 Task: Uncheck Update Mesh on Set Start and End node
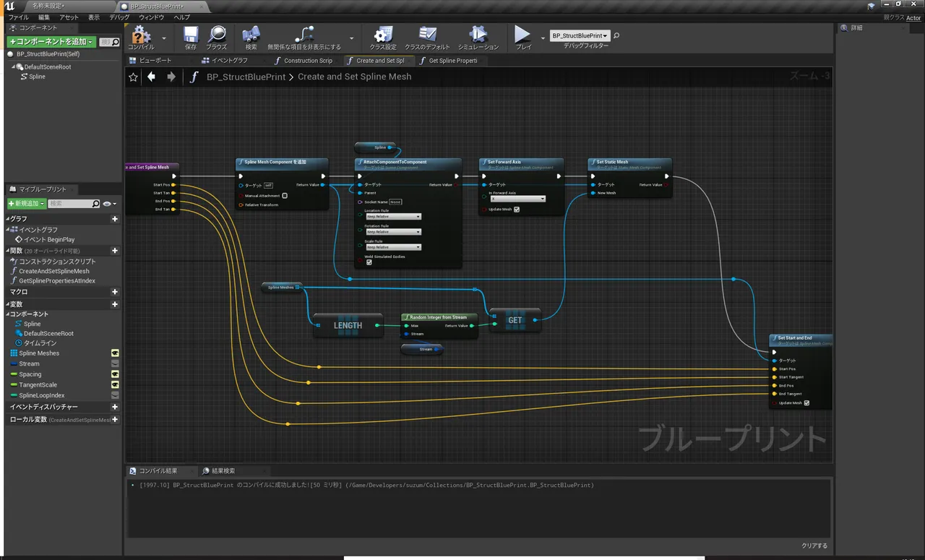(x=806, y=403)
